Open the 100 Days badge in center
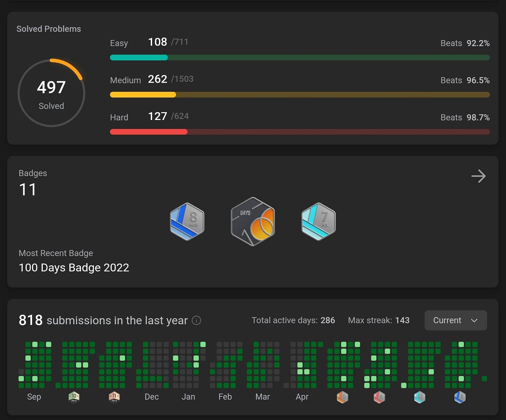506x420 pixels. coord(253,222)
